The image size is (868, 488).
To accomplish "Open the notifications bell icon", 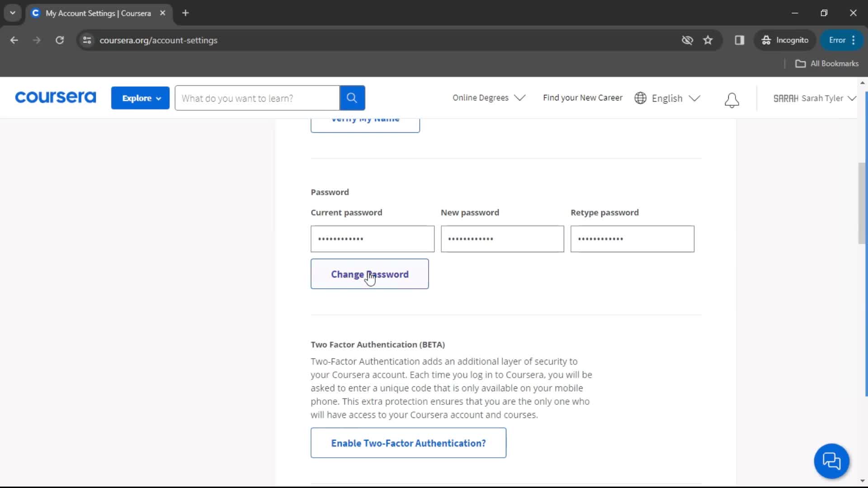I will click(732, 99).
